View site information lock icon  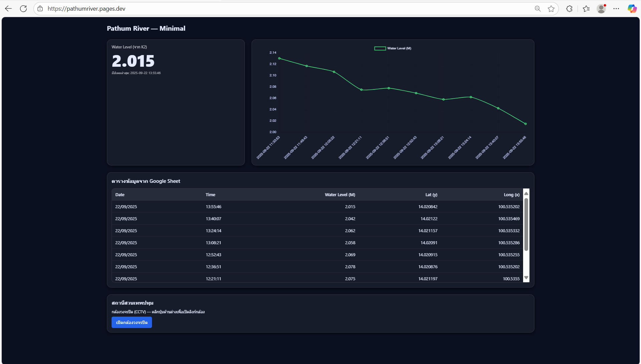click(40, 9)
